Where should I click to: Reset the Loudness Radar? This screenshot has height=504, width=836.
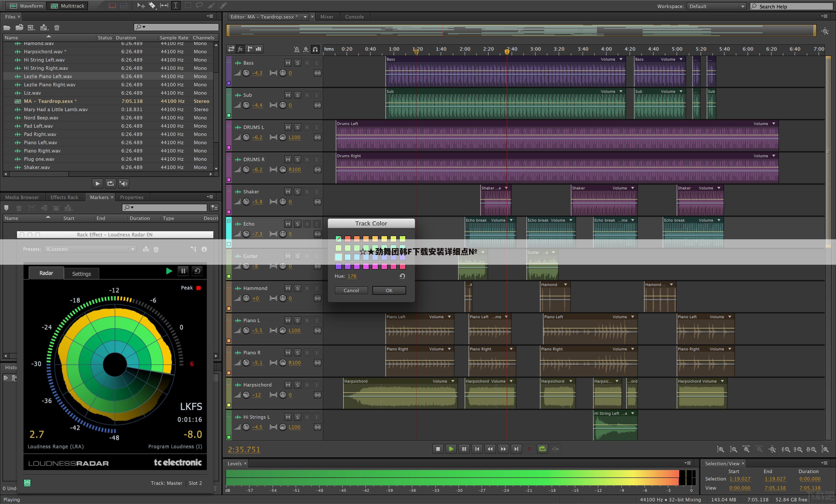click(197, 271)
